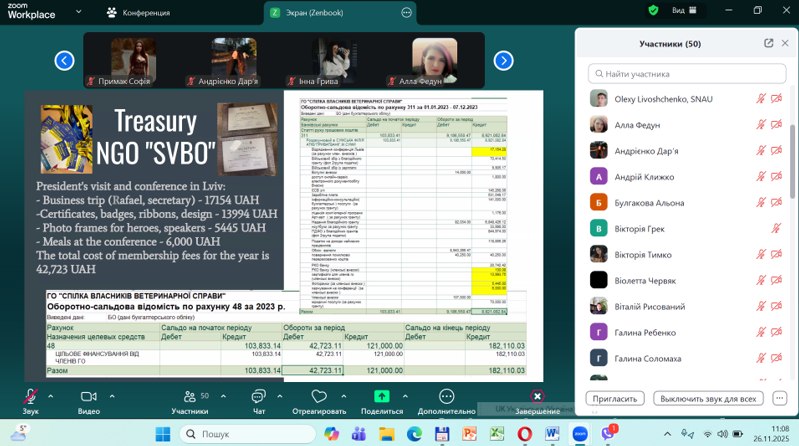Click the green encryption shield icon

(654, 10)
